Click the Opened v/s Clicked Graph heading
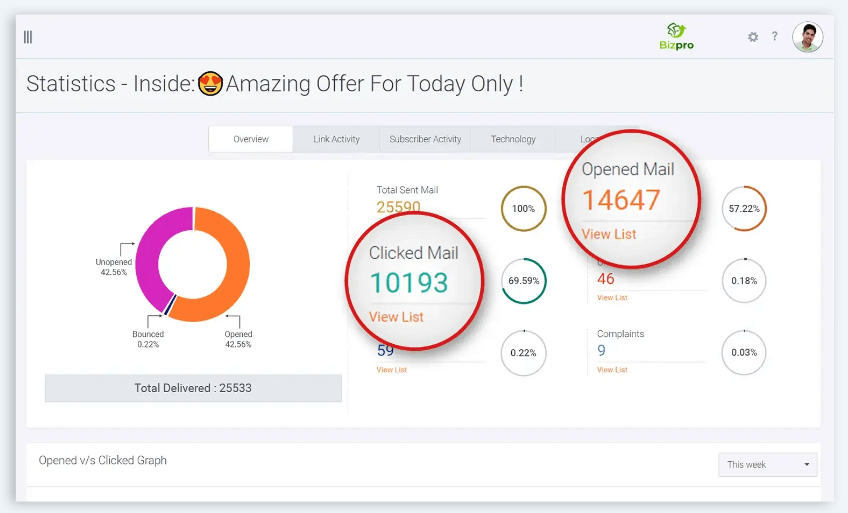This screenshot has width=848, height=513. click(x=103, y=461)
